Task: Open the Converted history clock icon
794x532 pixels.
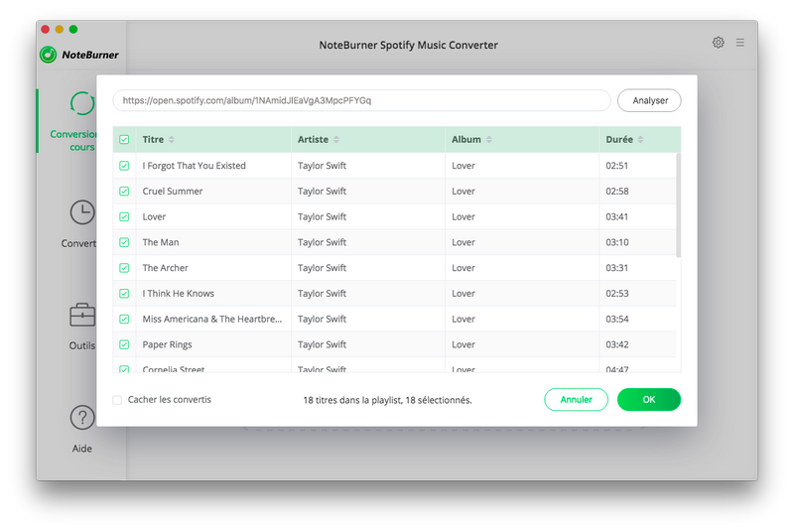Action: tap(82, 212)
